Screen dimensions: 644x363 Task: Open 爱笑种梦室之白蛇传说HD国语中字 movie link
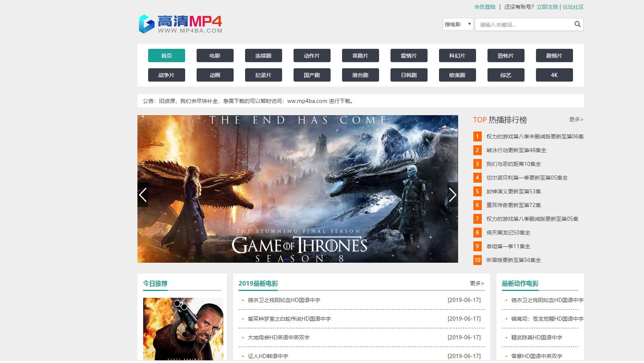coord(289,319)
